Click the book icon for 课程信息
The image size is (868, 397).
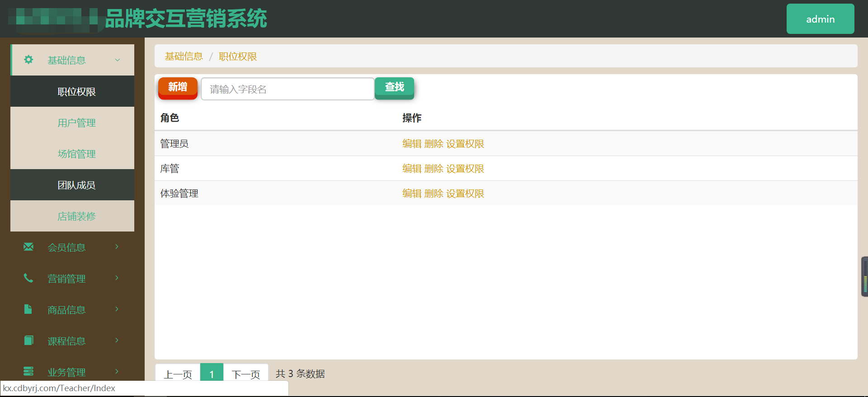point(28,340)
